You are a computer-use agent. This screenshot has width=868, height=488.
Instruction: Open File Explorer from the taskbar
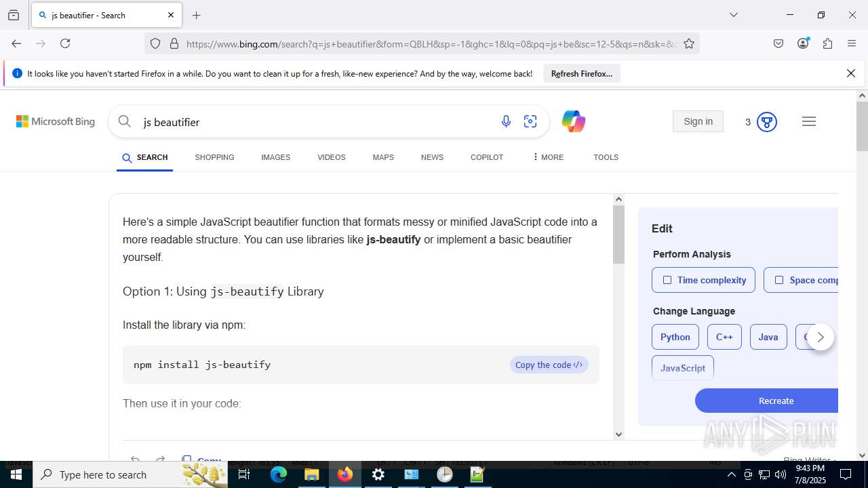[311, 474]
